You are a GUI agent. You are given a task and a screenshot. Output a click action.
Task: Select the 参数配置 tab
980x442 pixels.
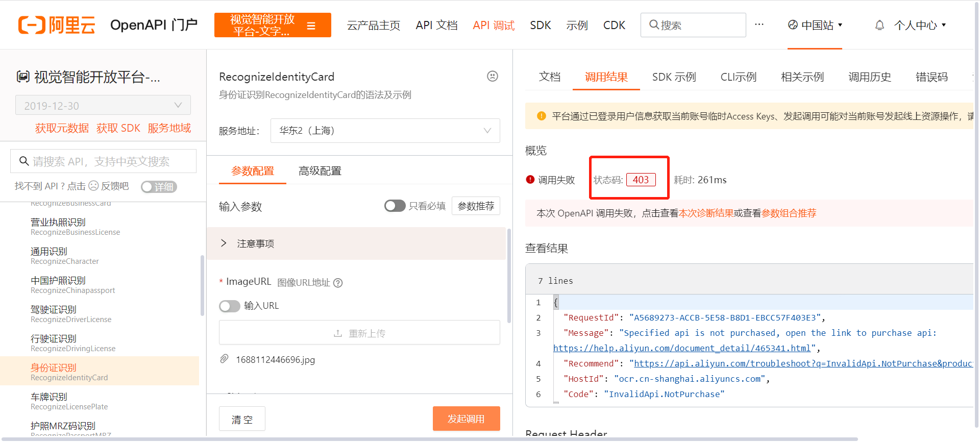253,171
